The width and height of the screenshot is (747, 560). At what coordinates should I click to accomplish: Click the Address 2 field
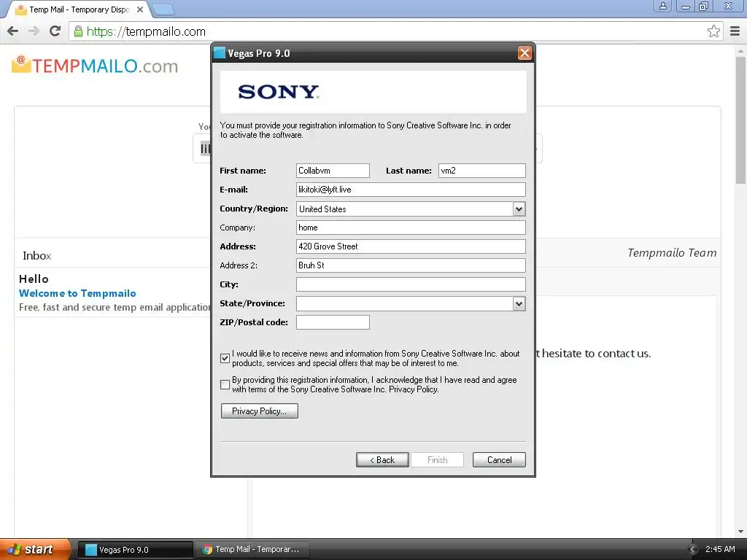tap(411, 265)
